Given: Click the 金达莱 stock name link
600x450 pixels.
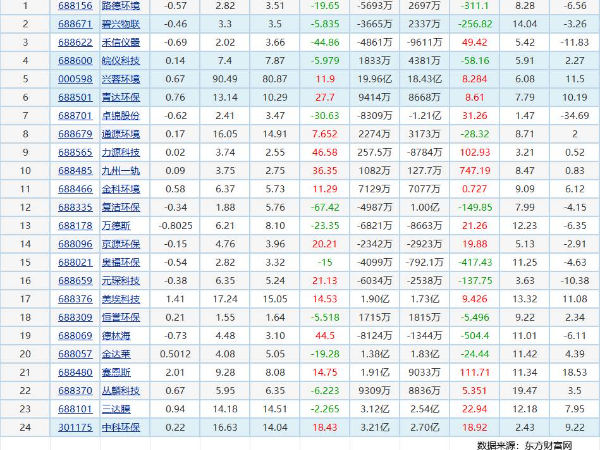Looking at the screenshot, I should pos(116,354).
